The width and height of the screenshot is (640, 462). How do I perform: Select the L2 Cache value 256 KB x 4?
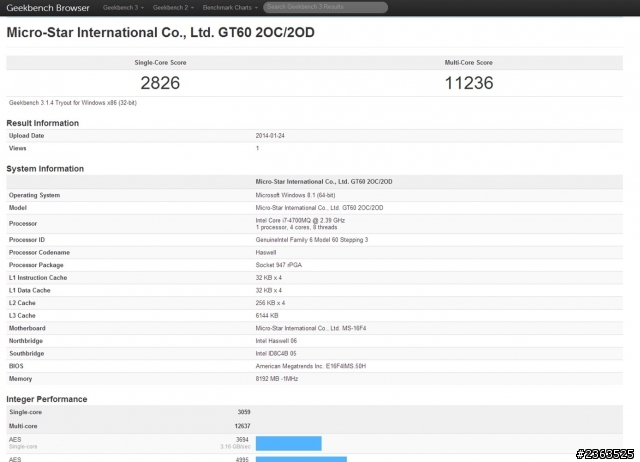[x=270, y=303]
